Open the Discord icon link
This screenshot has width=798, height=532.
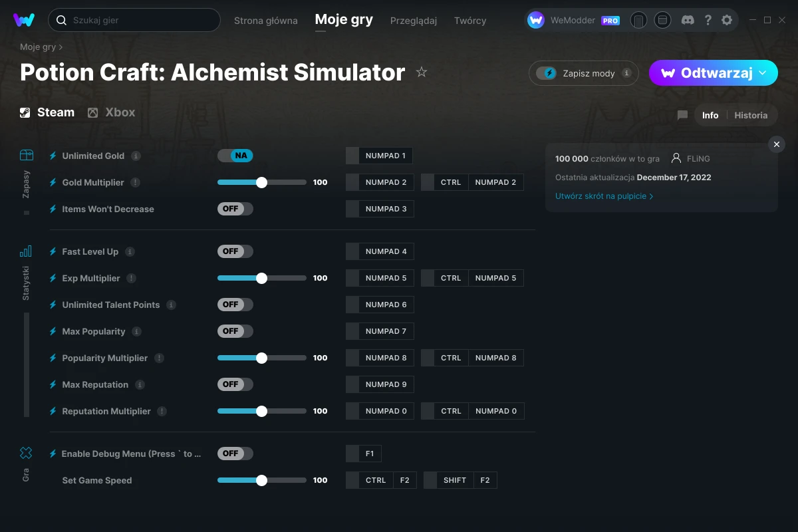(x=687, y=20)
